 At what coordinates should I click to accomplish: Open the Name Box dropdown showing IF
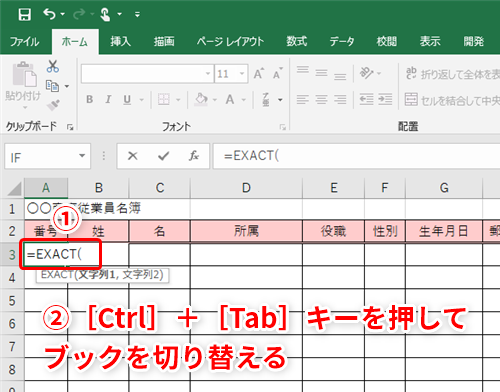[82, 156]
